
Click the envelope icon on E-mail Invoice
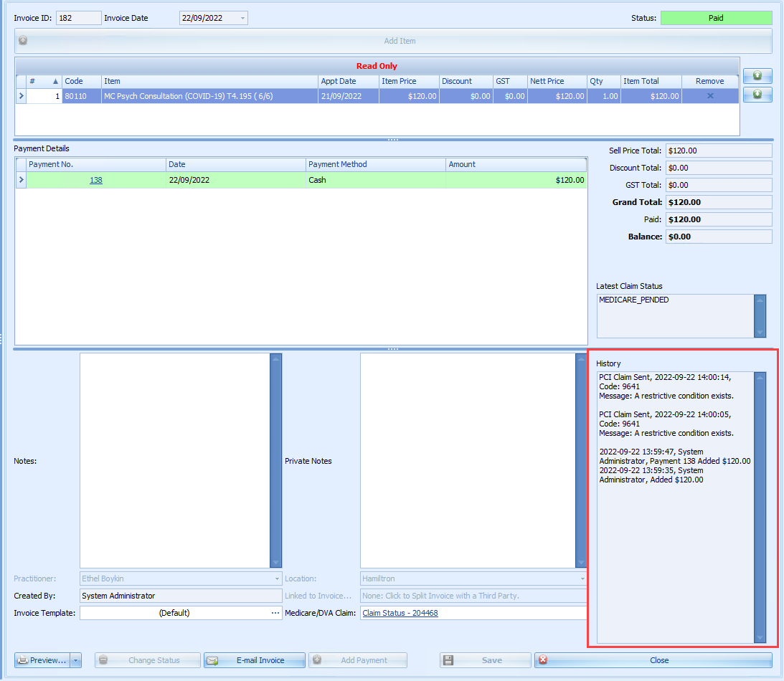[212, 660]
